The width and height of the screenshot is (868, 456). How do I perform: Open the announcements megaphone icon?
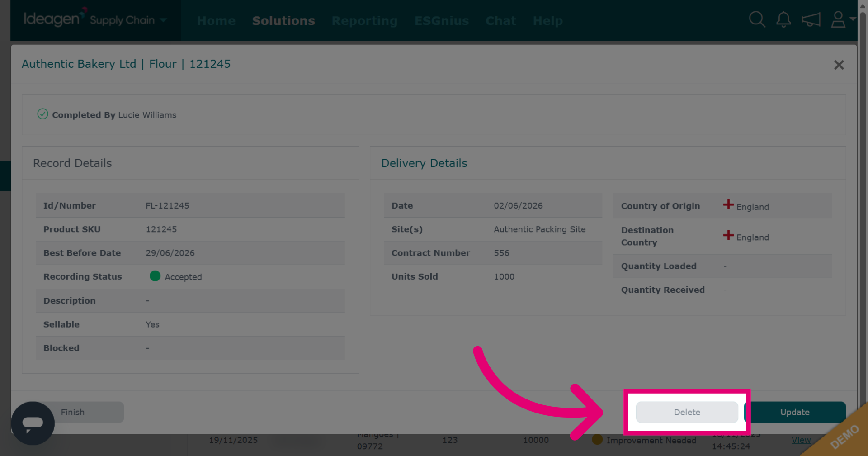click(811, 19)
